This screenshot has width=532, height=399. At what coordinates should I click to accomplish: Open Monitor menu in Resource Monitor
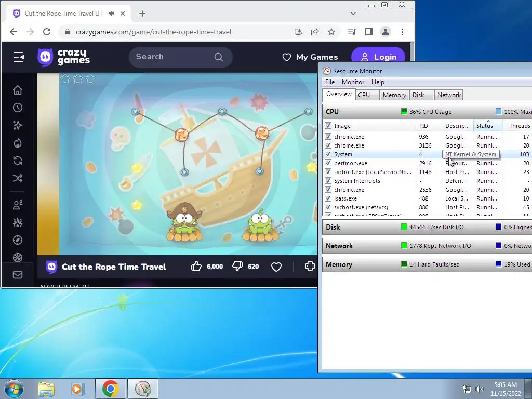click(x=353, y=82)
